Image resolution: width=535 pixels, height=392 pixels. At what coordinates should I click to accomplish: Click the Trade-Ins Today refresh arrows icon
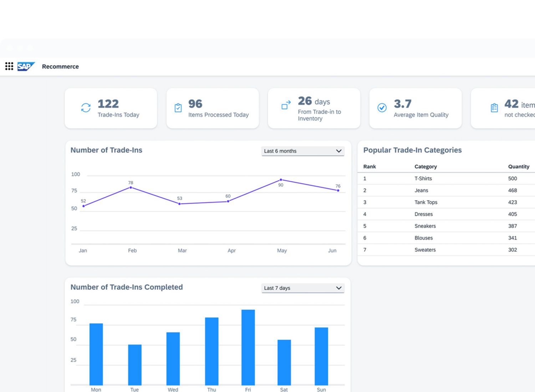coord(86,108)
